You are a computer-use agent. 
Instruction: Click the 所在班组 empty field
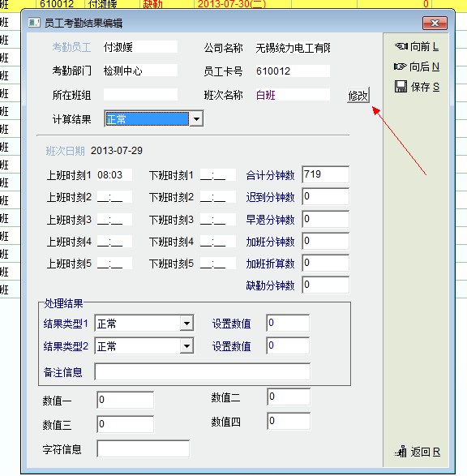[140, 95]
